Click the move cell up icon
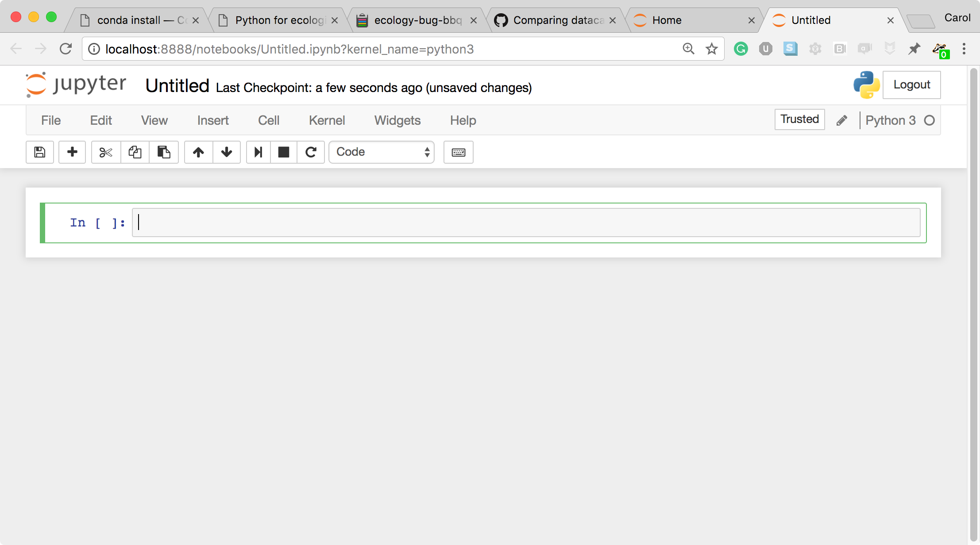980x545 pixels. coord(197,151)
